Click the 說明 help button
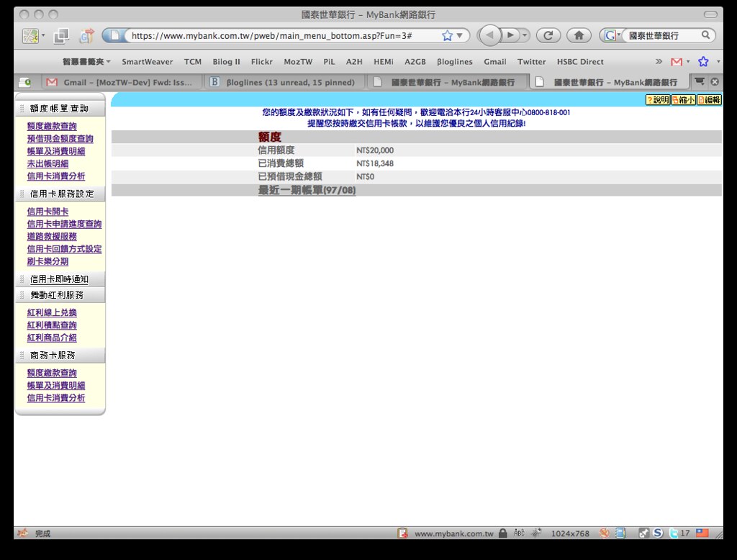Viewport: 737px width, 560px height. tap(657, 100)
